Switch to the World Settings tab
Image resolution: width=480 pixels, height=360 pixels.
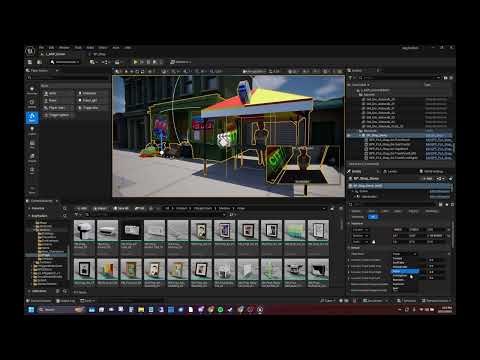pos(431,171)
